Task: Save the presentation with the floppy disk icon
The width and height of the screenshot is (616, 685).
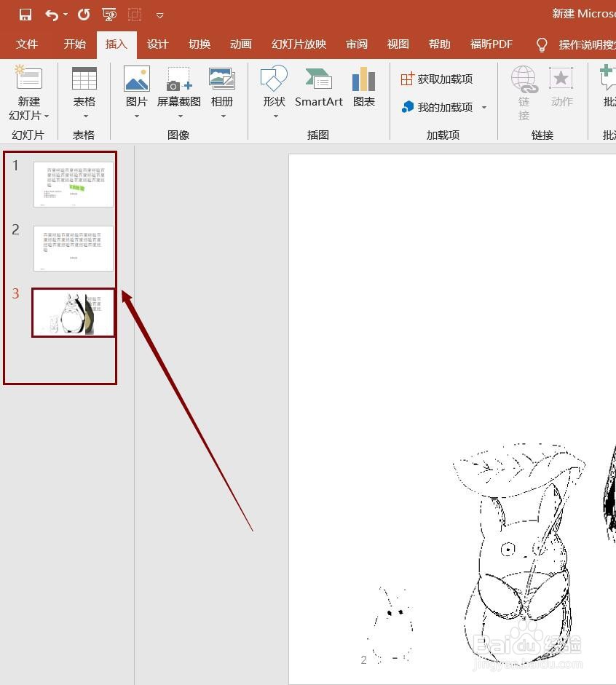Action: click(x=25, y=15)
